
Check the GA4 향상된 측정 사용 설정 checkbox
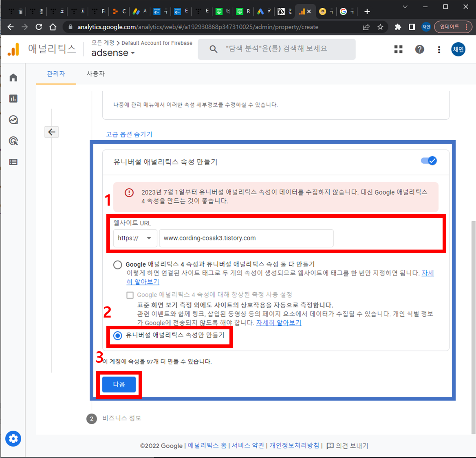[130, 295]
